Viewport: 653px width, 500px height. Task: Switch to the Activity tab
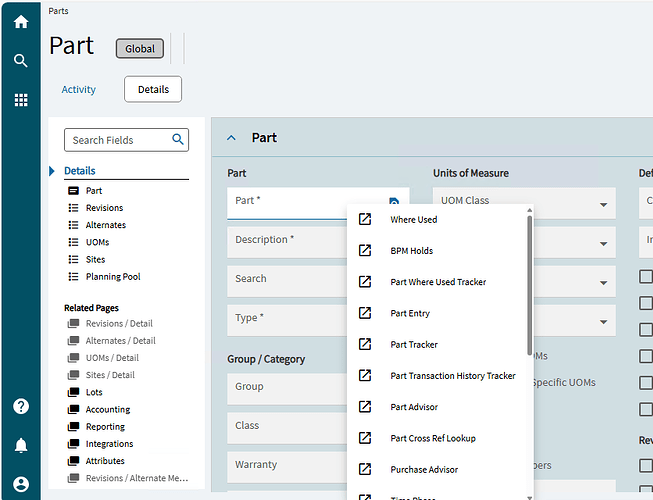point(79,90)
